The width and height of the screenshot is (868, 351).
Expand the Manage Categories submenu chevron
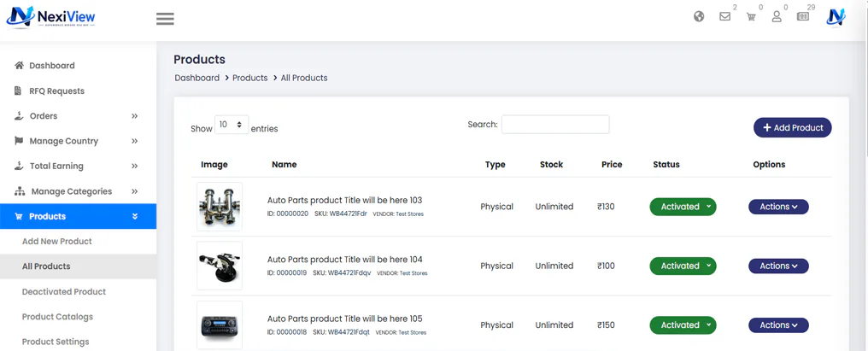point(134,191)
